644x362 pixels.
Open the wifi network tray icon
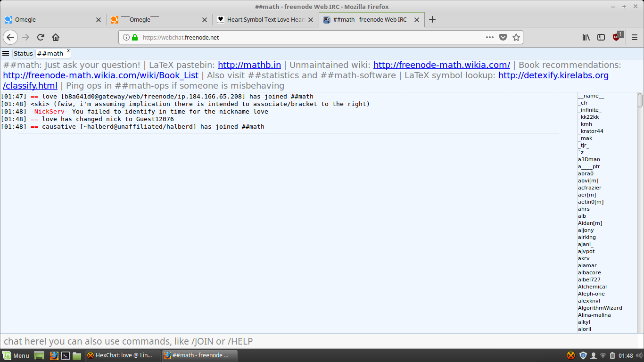pos(603,355)
